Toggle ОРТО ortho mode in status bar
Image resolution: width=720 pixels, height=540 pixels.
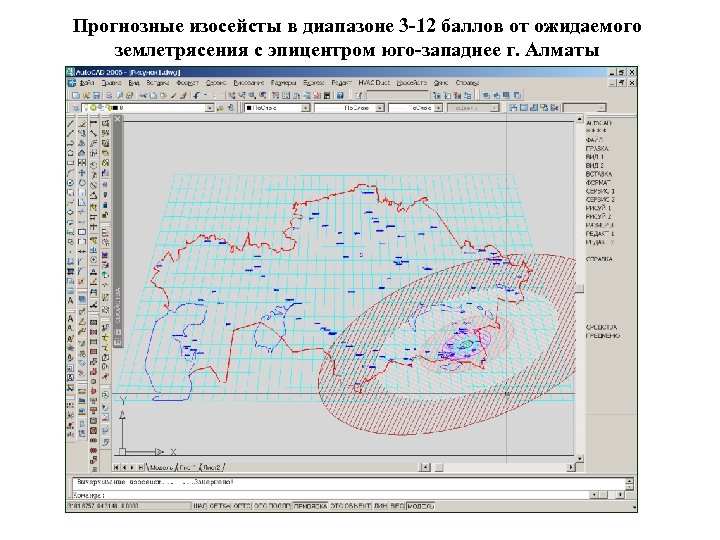coord(242,506)
